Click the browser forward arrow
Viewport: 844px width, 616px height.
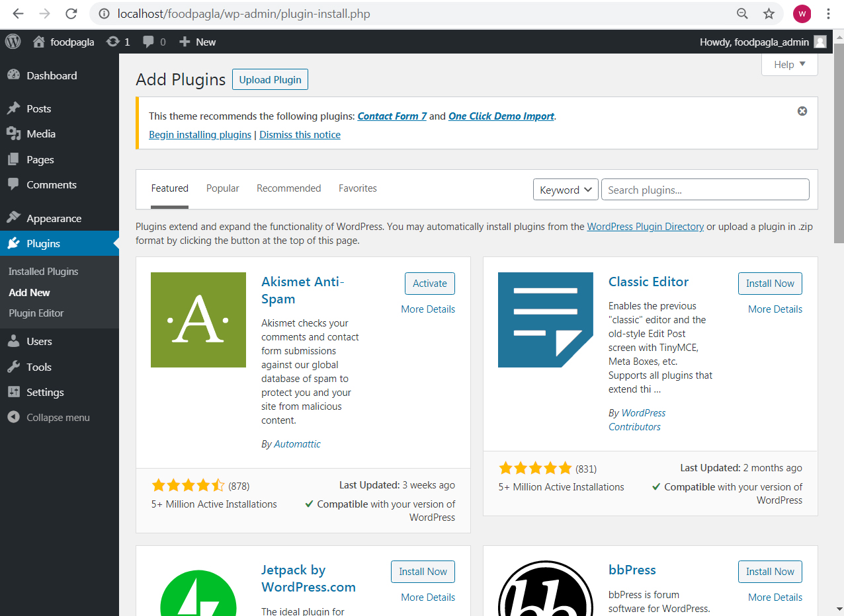(44, 13)
